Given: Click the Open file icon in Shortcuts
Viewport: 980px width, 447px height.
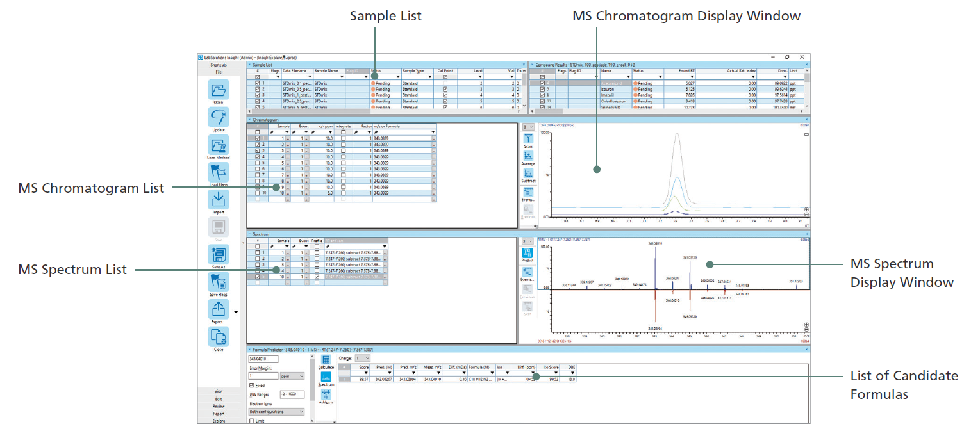Looking at the screenshot, I should (219, 90).
